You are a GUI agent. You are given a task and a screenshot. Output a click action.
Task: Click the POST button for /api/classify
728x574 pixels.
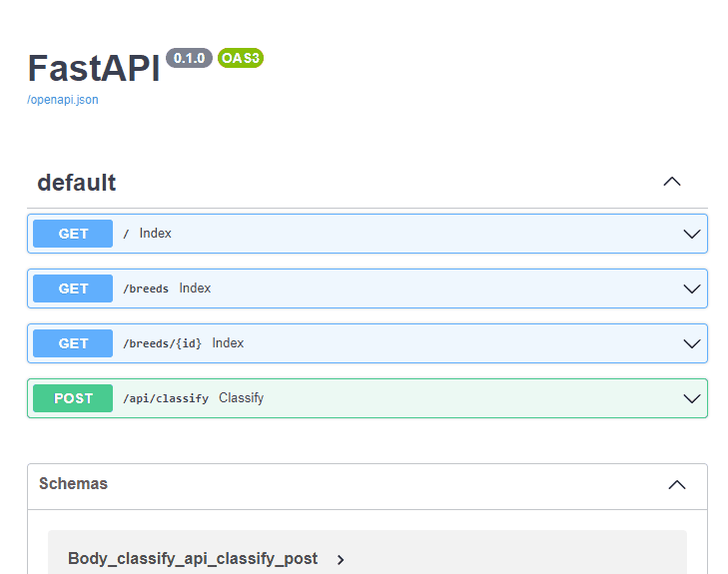pyautogui.click(x=73, y=398)
